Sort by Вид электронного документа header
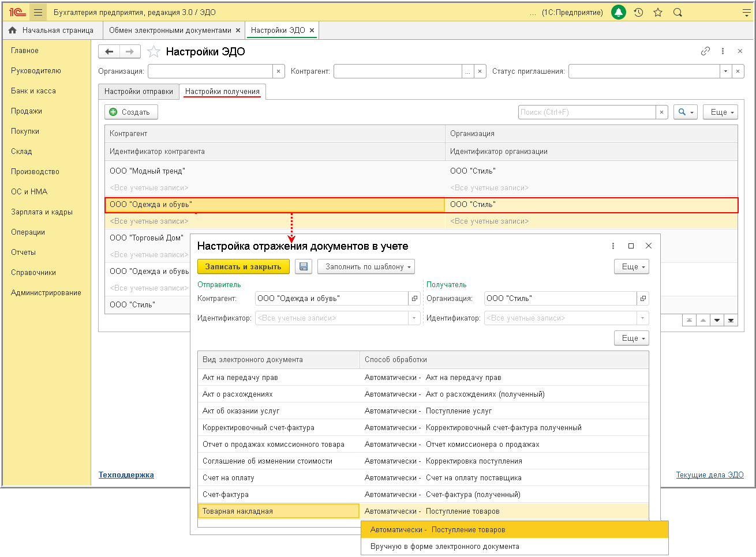The width and height of the screenshot is (756, 557). [279, 360]
